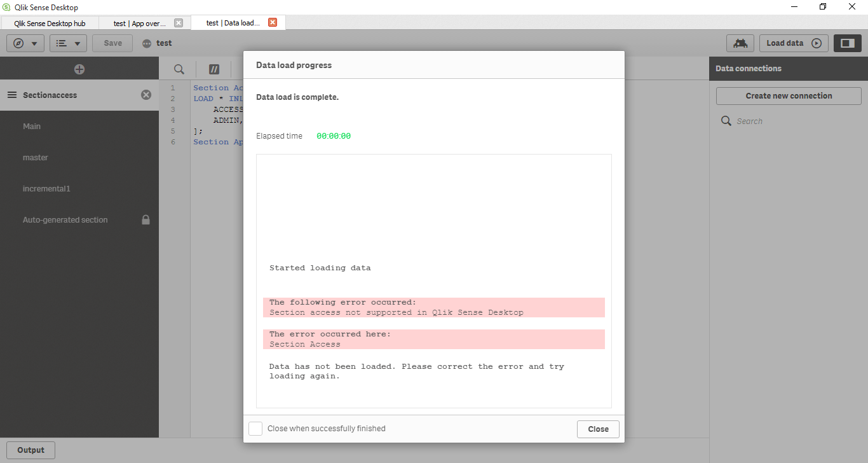
Task: Open the global list menu dropdown
Action: click(x=68, y=43)
